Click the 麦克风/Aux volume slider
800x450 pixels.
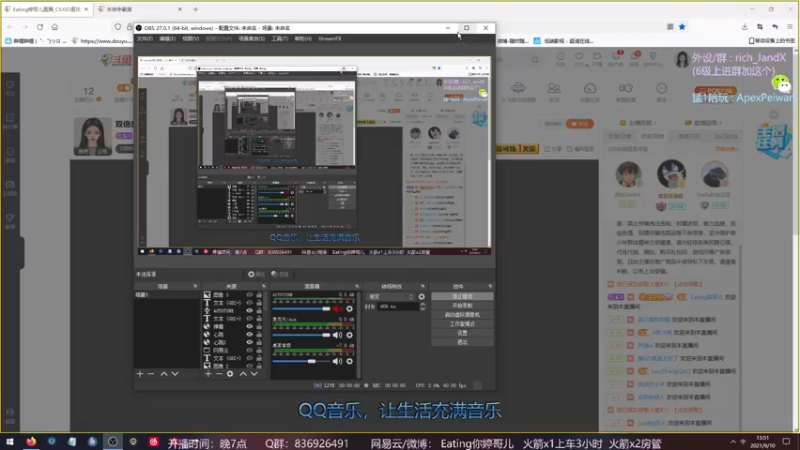pos(301,335)
